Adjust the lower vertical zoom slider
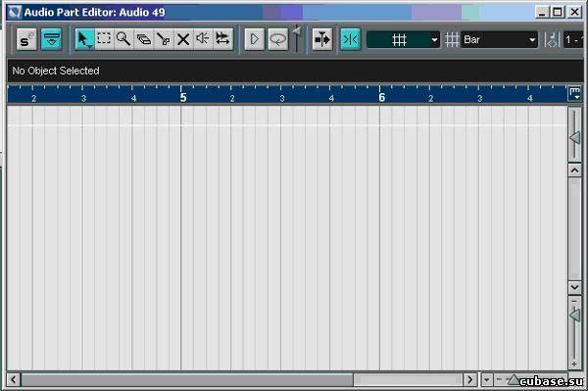Viewport: 588px width, 391px height. [x=574, y=315]
